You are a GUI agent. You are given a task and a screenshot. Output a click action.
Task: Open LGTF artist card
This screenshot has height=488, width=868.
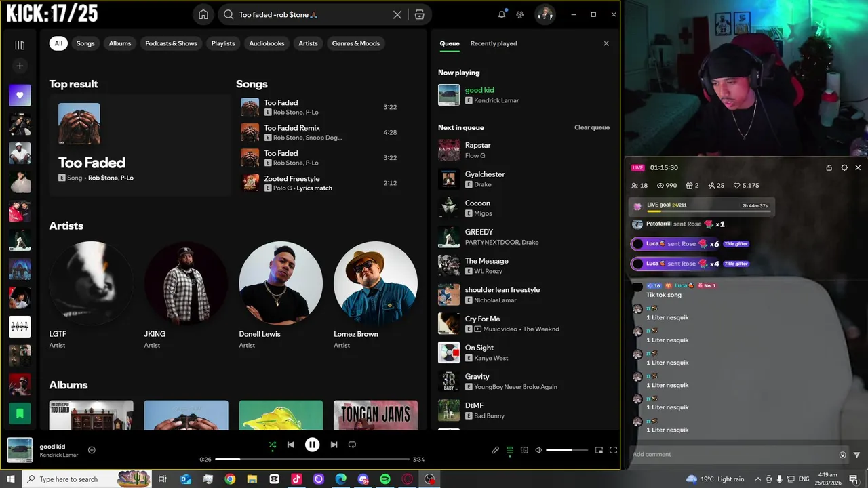tap(91, 296)
